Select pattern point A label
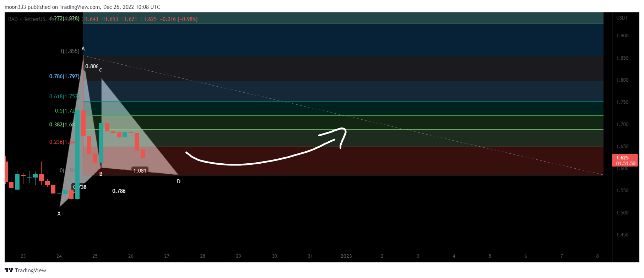The width and height of the screenshot is (644, 278). pyautogui.click(x=83, y=49)
